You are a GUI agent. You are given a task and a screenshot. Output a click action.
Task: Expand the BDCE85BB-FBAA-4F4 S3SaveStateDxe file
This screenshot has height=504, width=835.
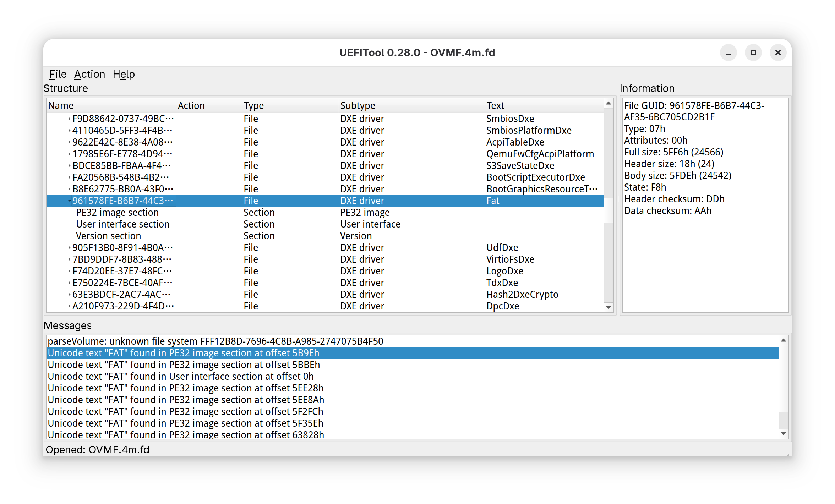point(69,166)
